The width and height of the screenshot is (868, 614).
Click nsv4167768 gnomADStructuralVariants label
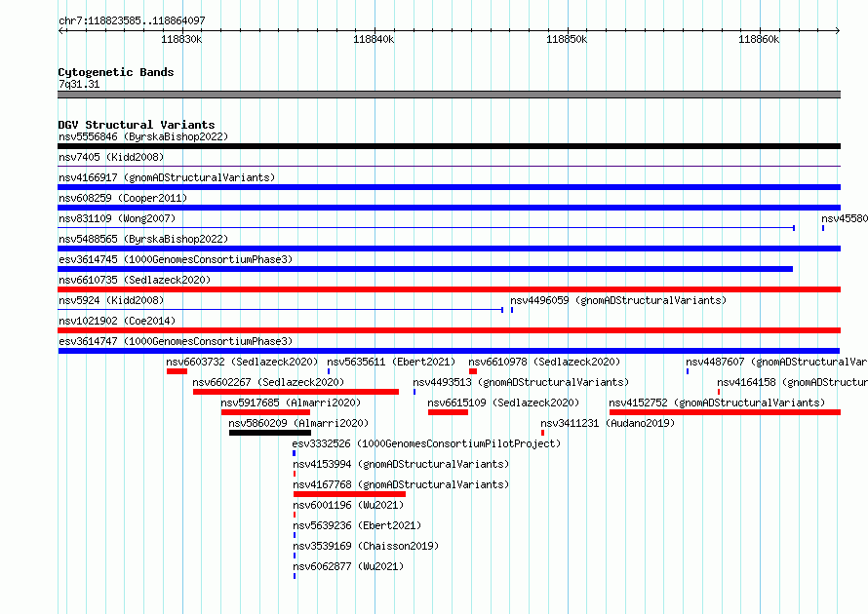(401, 484)
